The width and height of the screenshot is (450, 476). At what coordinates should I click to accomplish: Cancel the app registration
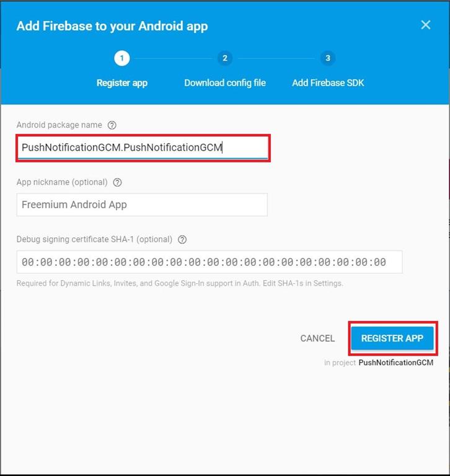317,338
